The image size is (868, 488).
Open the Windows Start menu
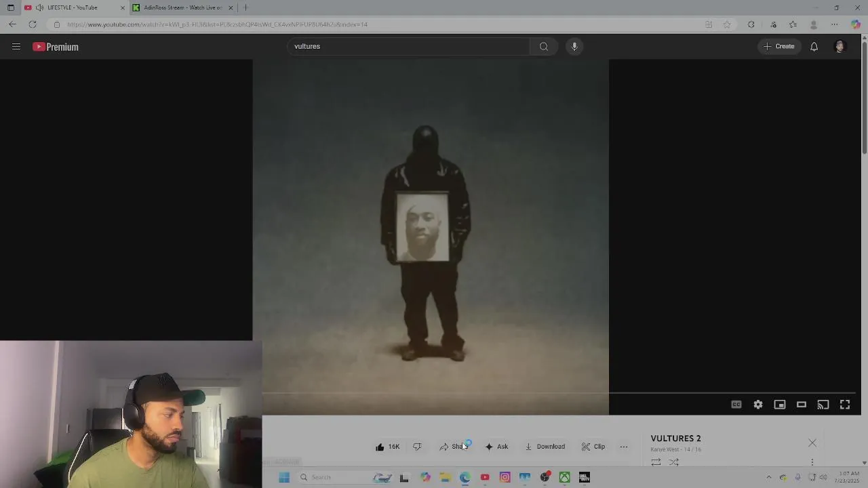pos(284,477)
